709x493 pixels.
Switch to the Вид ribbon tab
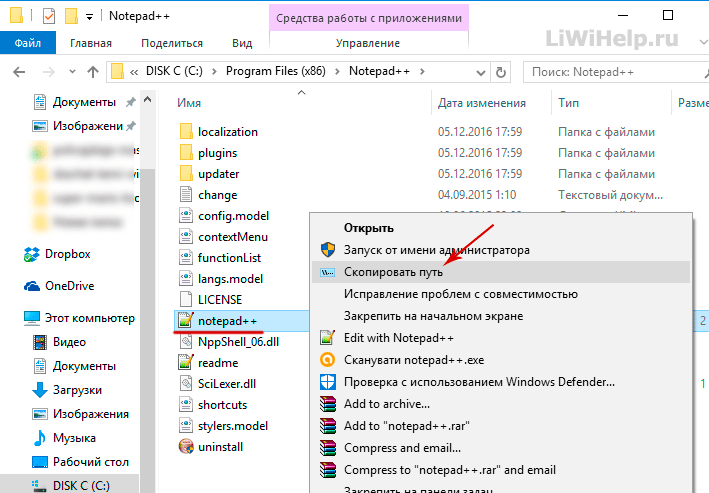pyautogui.click(x=242, y=43)
